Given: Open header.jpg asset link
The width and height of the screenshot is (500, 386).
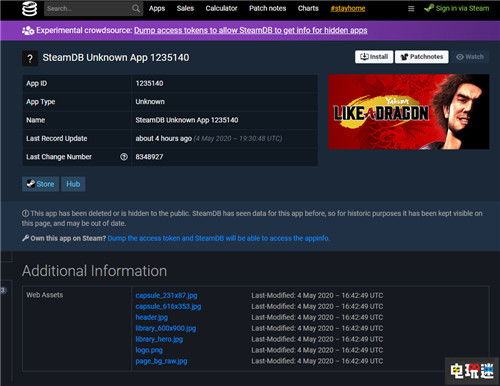Looking at the screenshot, I should coord(152,317).
